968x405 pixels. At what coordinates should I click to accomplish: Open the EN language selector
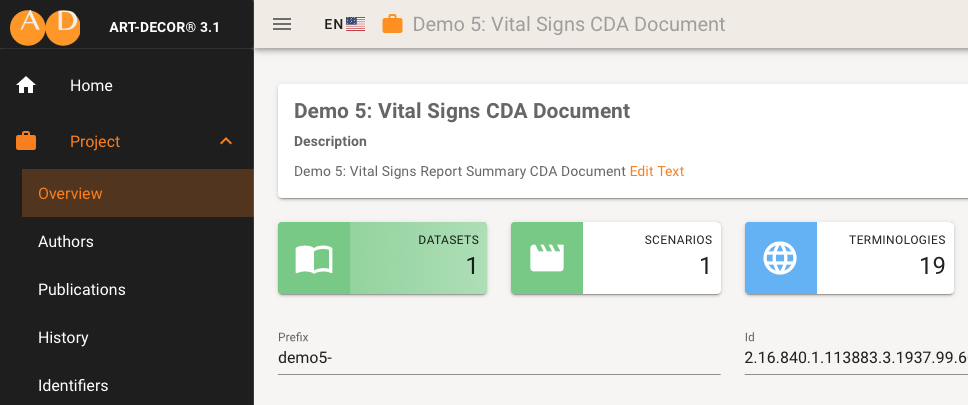(334, 25)
